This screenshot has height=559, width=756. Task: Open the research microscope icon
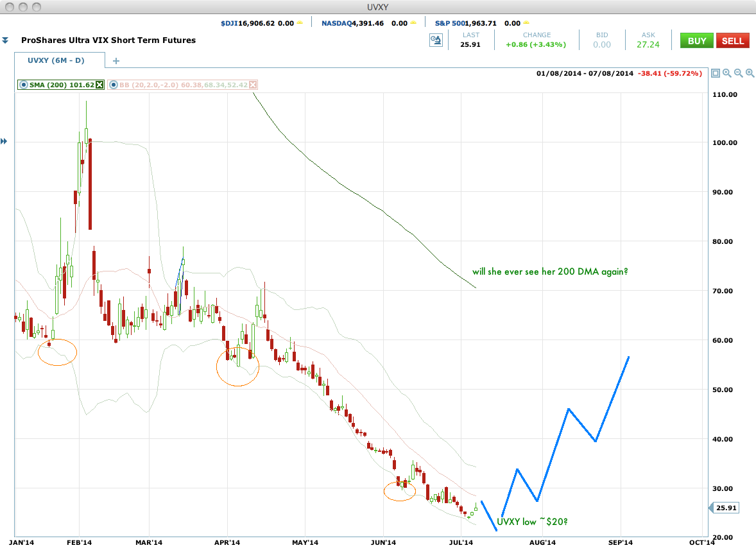click(x=436, y=40)
